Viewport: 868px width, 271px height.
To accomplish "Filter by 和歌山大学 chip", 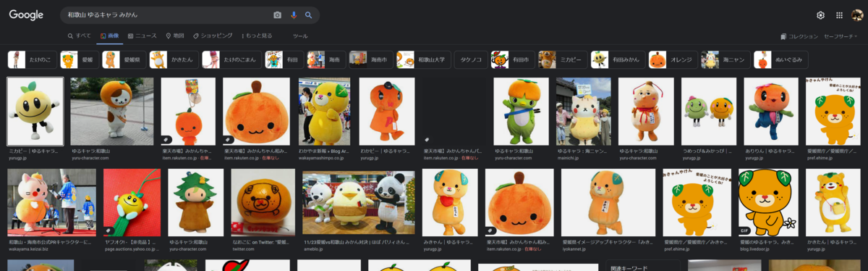I will tap(425, 59).
